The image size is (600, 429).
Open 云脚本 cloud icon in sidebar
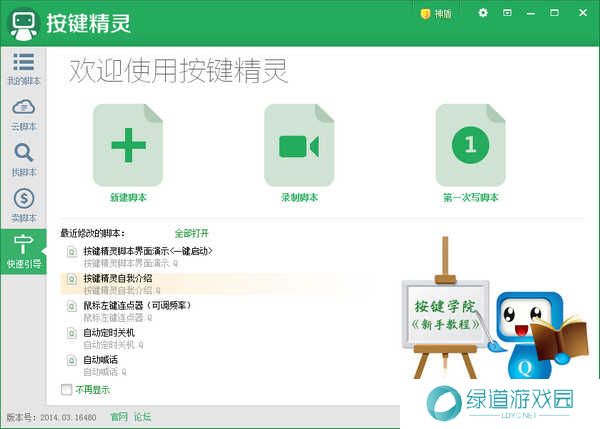click(x=23, y=114)
